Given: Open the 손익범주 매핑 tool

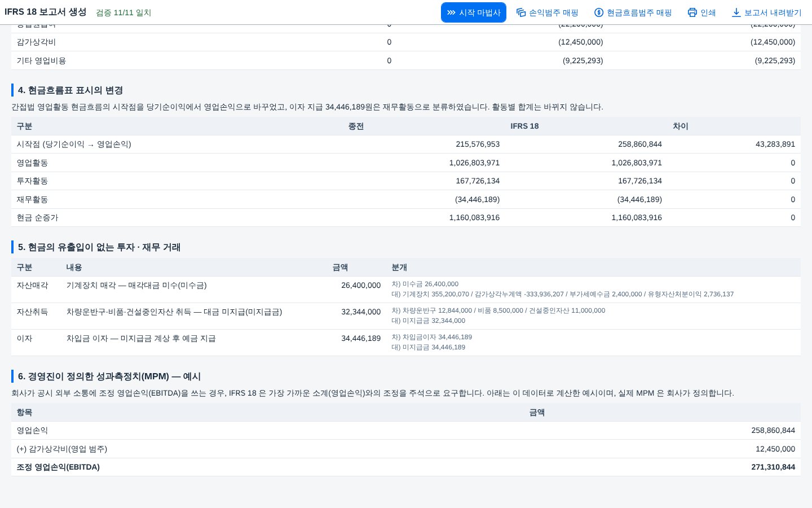Looking at the screenshot, I should coord(548,12).
